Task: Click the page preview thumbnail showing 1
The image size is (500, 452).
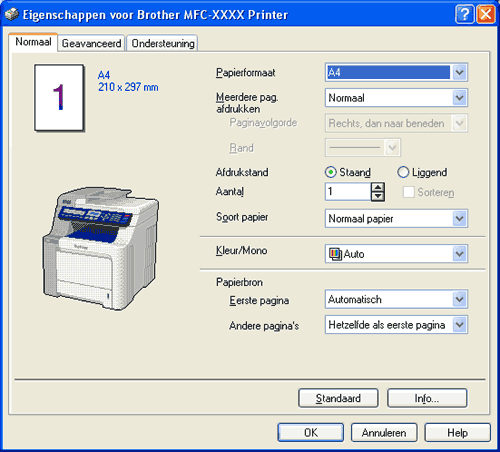Action: (59, 98)
